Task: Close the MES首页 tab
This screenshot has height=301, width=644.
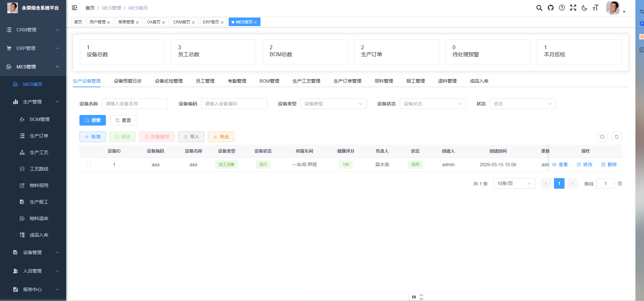Action: [x=255, y=22]
